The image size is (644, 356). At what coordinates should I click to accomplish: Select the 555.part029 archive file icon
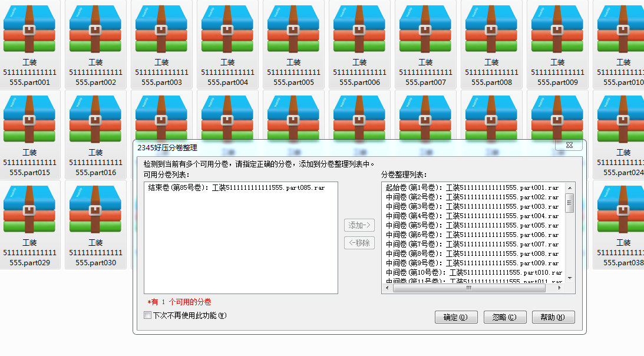click(x=29, y=209)
